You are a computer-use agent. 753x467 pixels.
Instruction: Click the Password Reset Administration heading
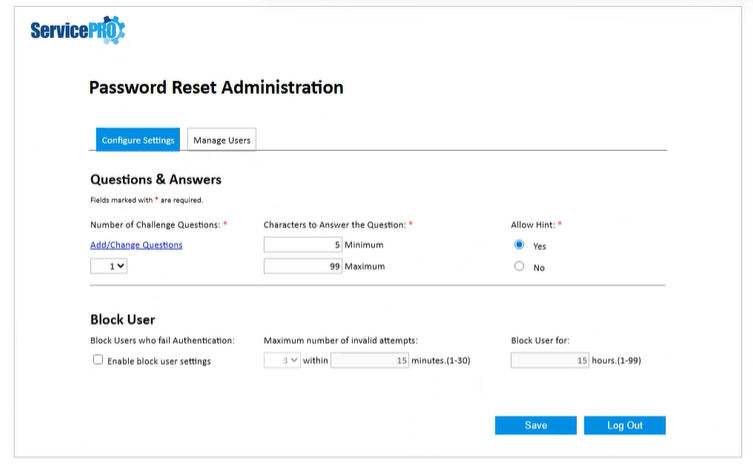pyautogui.click(x=216, y=88)
